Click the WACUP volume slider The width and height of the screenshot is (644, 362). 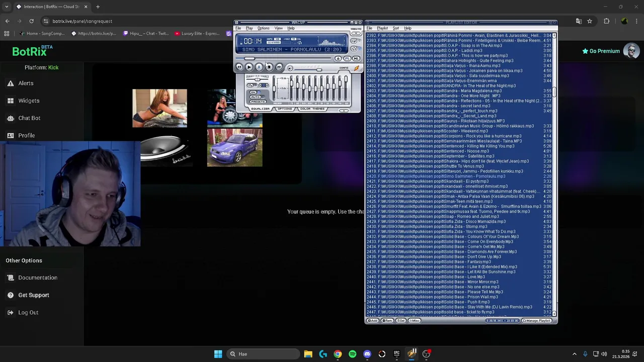point(308,70)
